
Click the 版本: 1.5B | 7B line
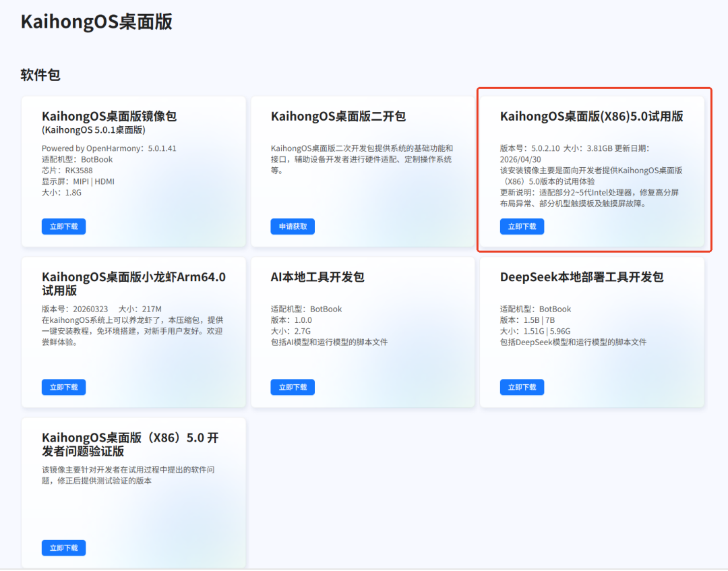click(527, 320)
